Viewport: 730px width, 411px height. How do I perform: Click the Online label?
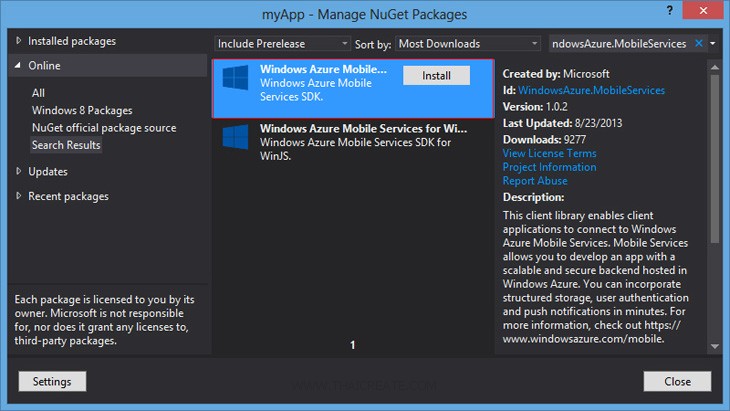[44, 66]
